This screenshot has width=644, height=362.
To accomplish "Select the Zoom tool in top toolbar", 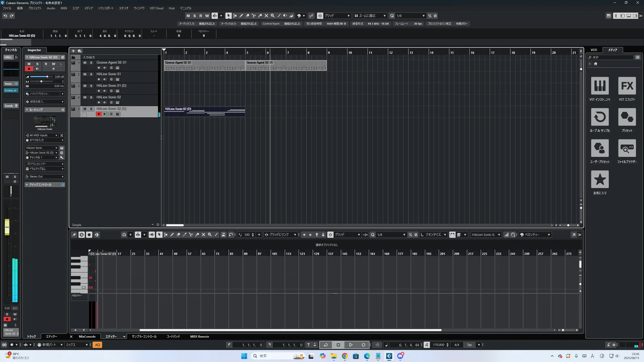I will tap(272, 16).
